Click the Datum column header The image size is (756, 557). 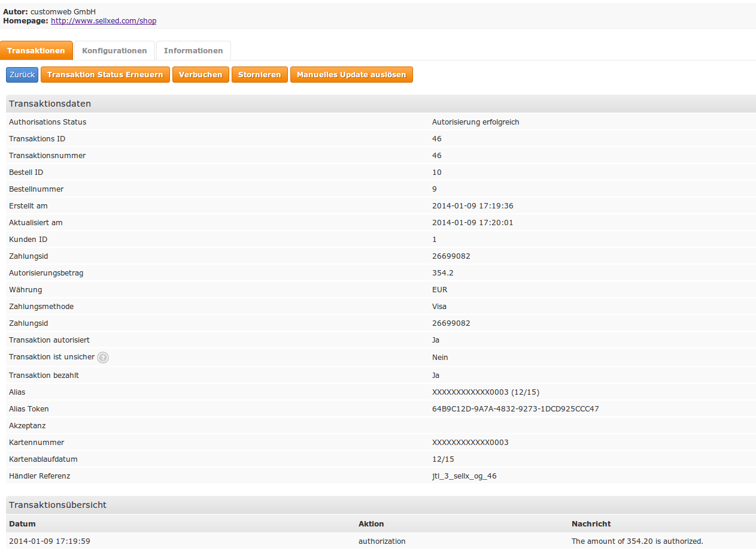click(22, 524)
